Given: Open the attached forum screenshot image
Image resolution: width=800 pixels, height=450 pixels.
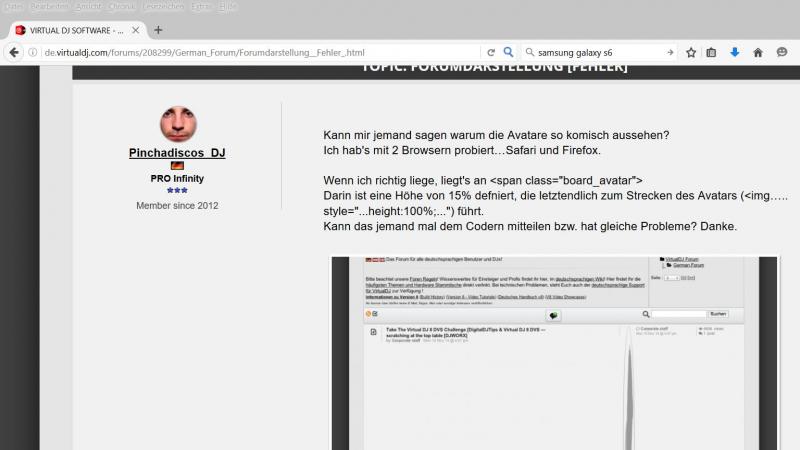Looking at the screenshot, I should 554,353.
